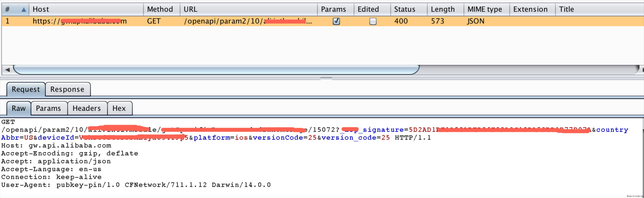644x198 pixels.
Task: Toggle the Edited checkbox in row 1
Action: tap(373, 21)
